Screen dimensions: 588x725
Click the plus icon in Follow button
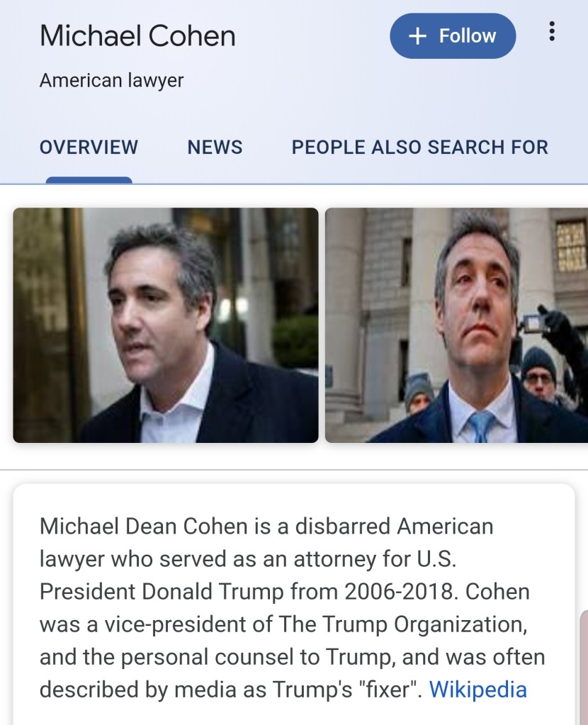(x=417, y=36)
